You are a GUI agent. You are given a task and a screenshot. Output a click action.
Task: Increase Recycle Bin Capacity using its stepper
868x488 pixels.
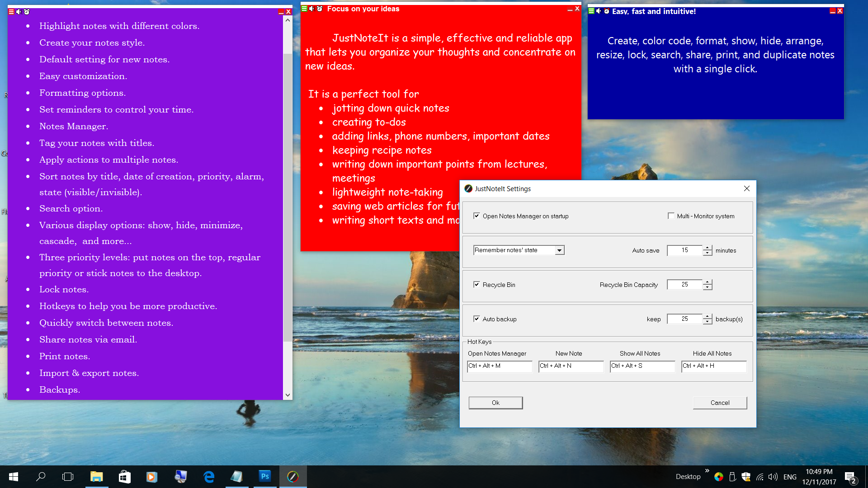[708, 282]
